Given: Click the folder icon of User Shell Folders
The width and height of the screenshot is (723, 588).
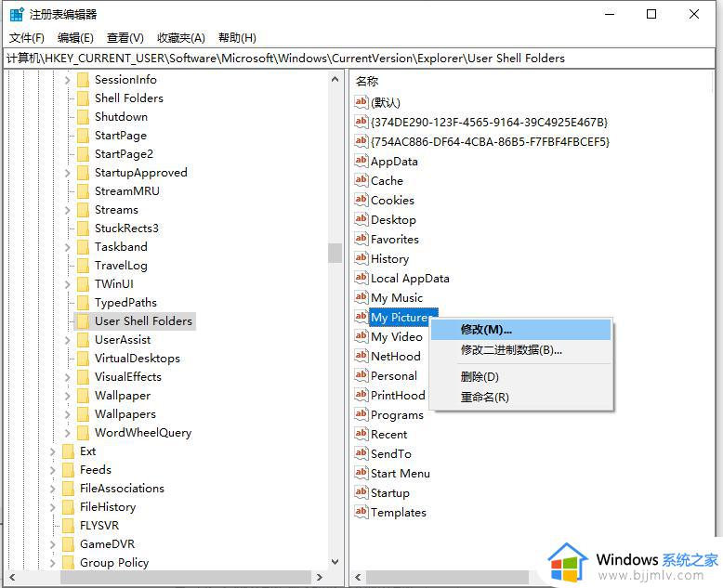Looking at the screenshot, I should click(x=83, y=321).
